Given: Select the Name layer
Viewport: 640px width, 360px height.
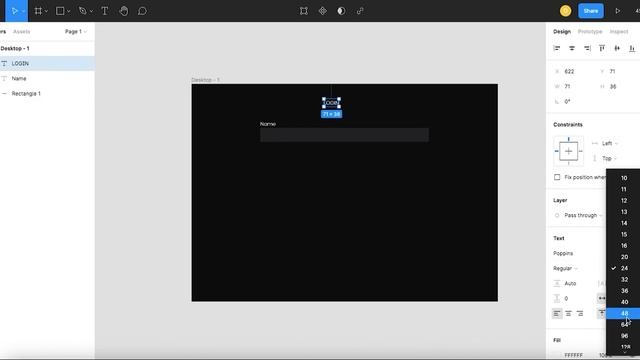Looking at the screenshot, I should point(47,78).
